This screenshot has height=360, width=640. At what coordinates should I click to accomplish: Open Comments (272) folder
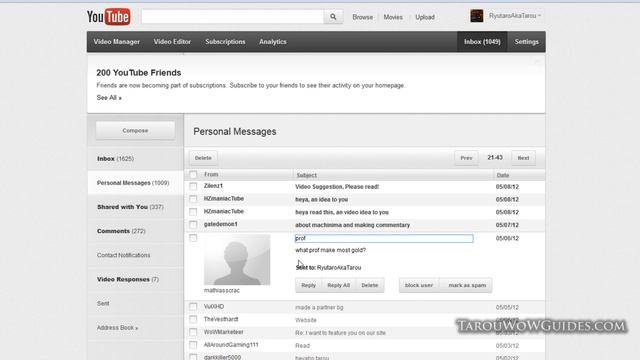pos(121,231)
